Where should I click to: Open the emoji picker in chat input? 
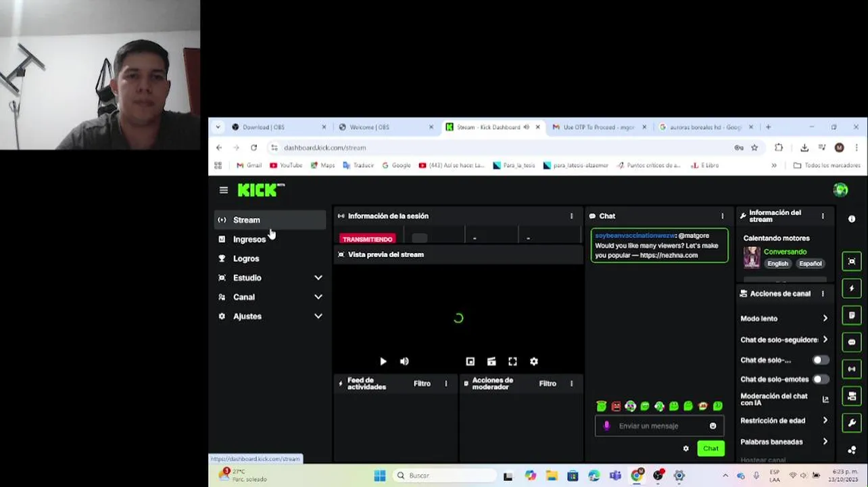tap(713, 426)
